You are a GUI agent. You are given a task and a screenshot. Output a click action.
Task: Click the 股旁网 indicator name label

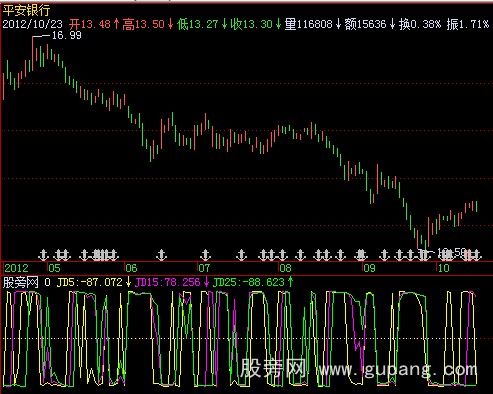[x=21, y=282]
